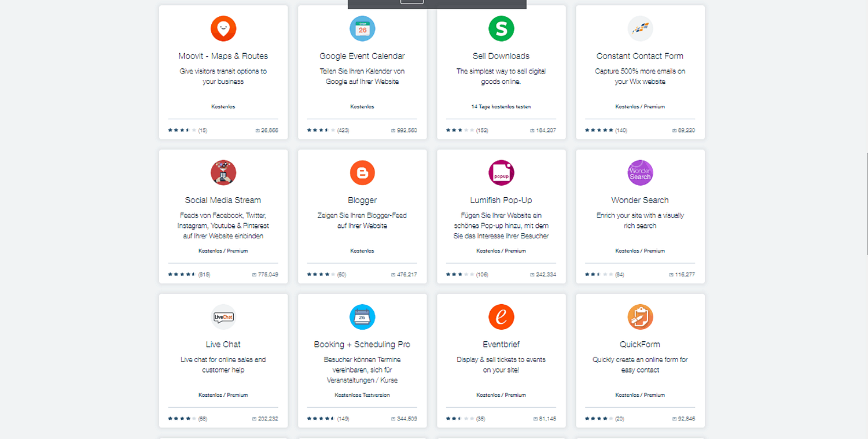Click install count 26,866 on Moovit
Viewport: 868px width, 439px height.
[267, 131]
